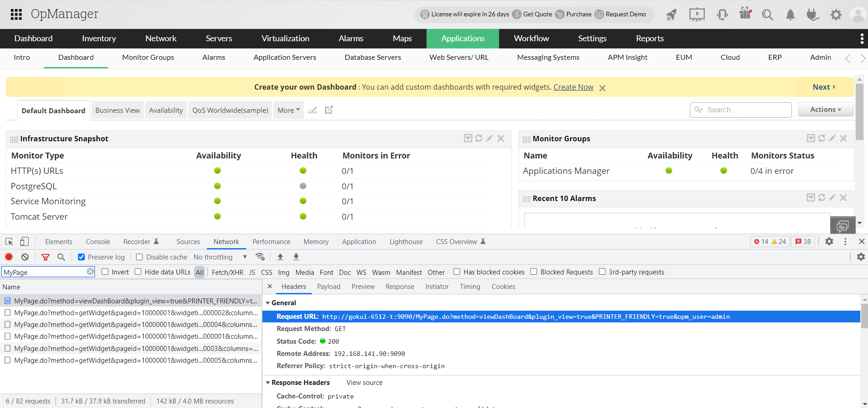The image size is (868, 408).
Task: Open the DevTools network settings gear icon
Action: (860, 257)
